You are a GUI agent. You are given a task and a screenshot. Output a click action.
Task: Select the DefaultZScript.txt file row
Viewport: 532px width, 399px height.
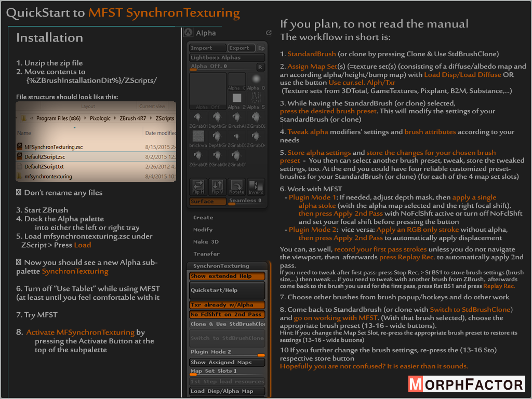pyautogui.click(x=96, y=167)
